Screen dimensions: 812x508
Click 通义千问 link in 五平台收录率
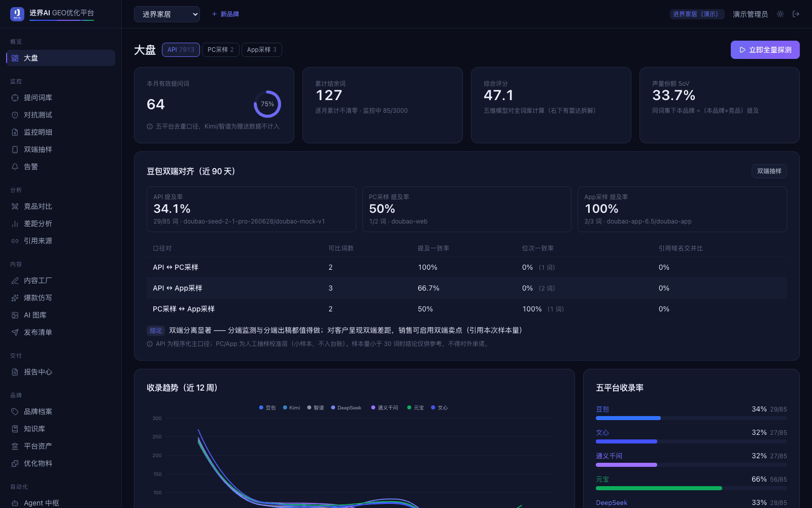609,456
